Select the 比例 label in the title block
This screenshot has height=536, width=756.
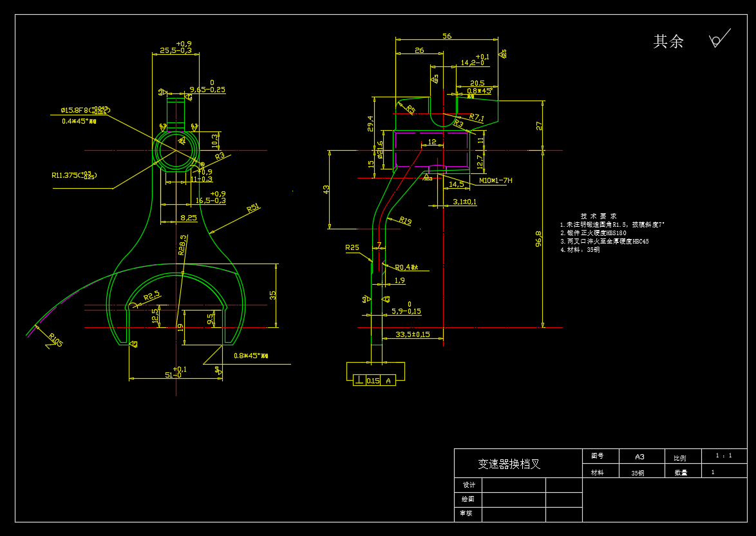[680, 458]
